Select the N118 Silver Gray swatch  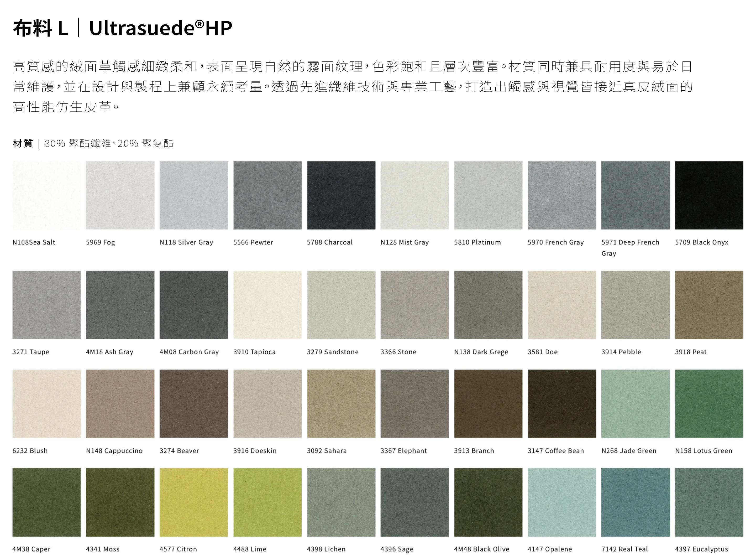(x=193, y=195)
